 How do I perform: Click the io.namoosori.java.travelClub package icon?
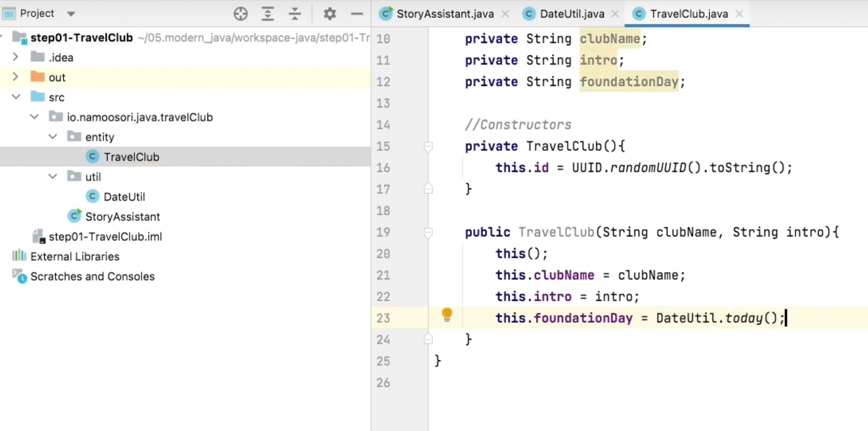tap(56, 116)
